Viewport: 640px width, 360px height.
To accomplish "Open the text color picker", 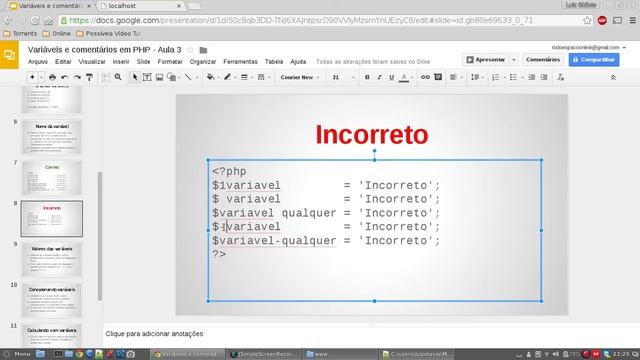I will click(x=405, y=77).
